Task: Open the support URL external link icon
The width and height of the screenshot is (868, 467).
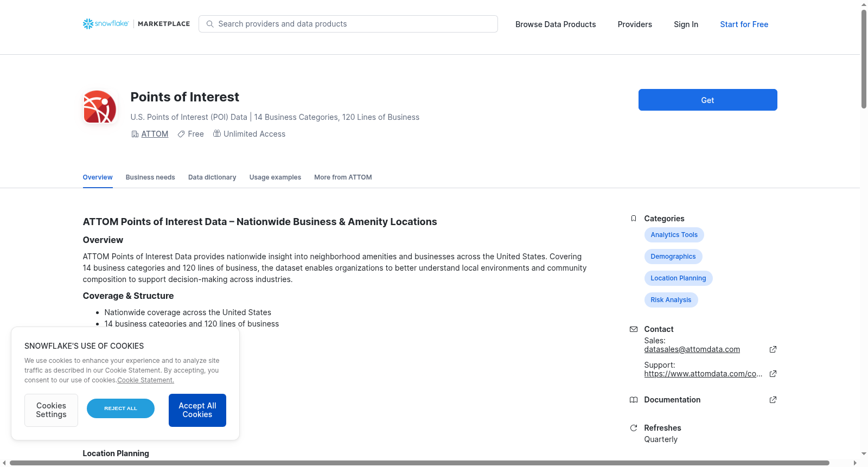Action: coord(773,374)
